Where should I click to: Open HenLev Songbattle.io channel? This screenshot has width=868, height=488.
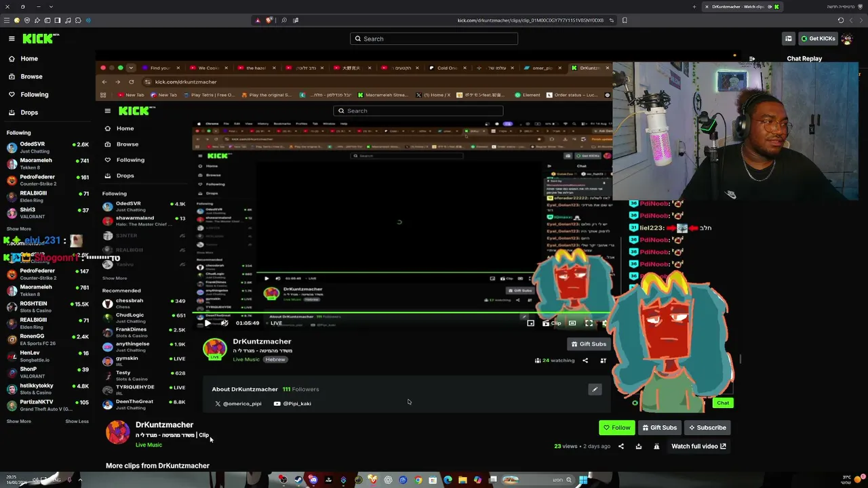[x=47, y=356]
